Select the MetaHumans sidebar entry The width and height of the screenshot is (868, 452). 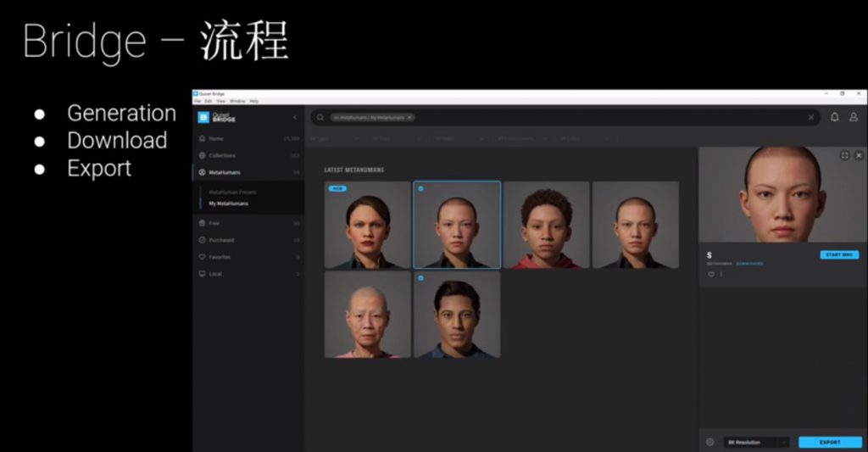(x=248, y=172)
